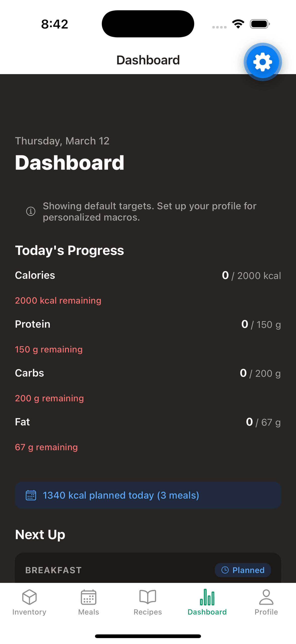Open the 1340 kcal planned today banner
The image size is (296, 644).
(x=148, y=495)
